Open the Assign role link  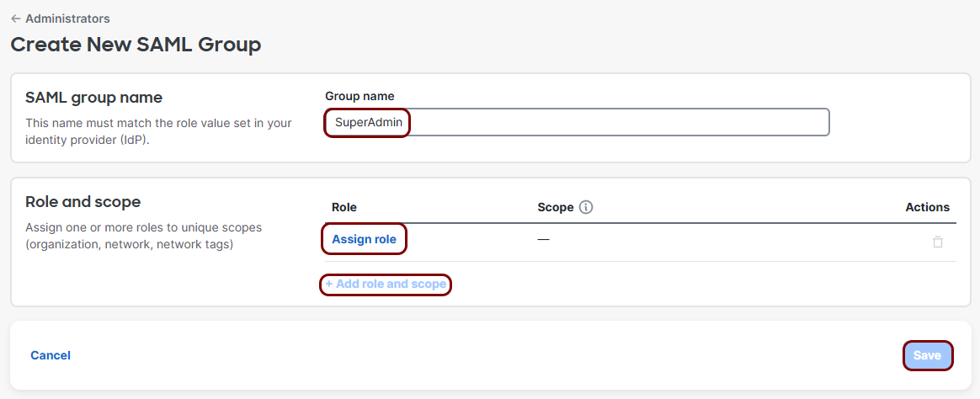pos(364,239)
